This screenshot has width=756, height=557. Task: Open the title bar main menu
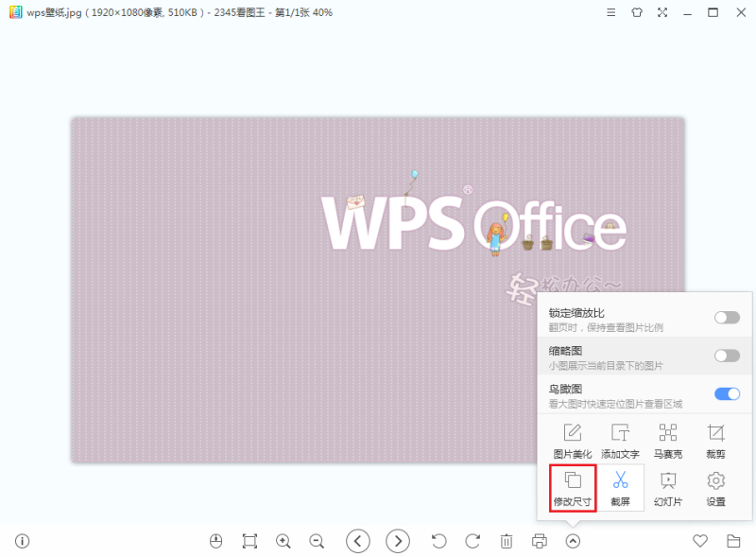(610, 12)
